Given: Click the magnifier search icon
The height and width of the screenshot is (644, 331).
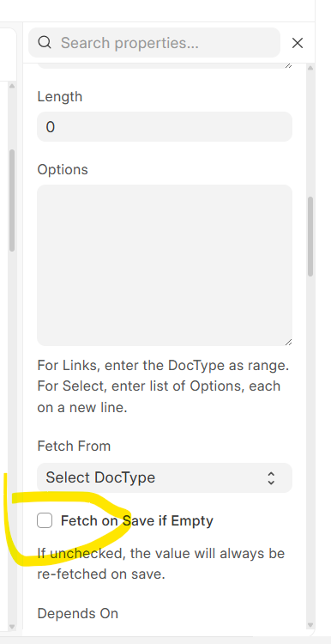Looking at the screenshot, I should (45, 42).
